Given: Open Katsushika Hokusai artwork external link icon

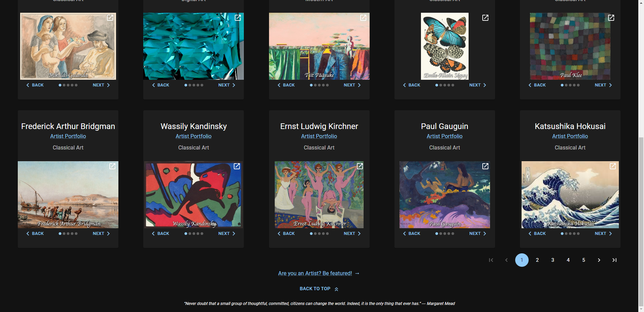Looking at the screenshot, I should pos(613,166).
